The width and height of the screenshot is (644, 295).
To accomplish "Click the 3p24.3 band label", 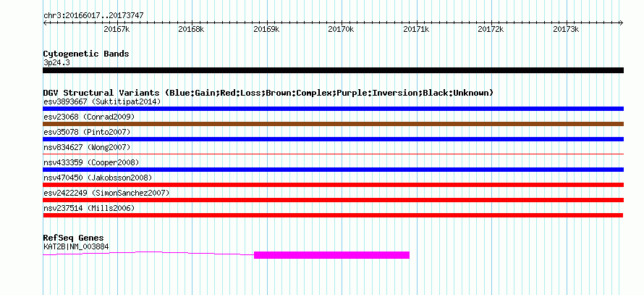I will click(x=56, y=63).
